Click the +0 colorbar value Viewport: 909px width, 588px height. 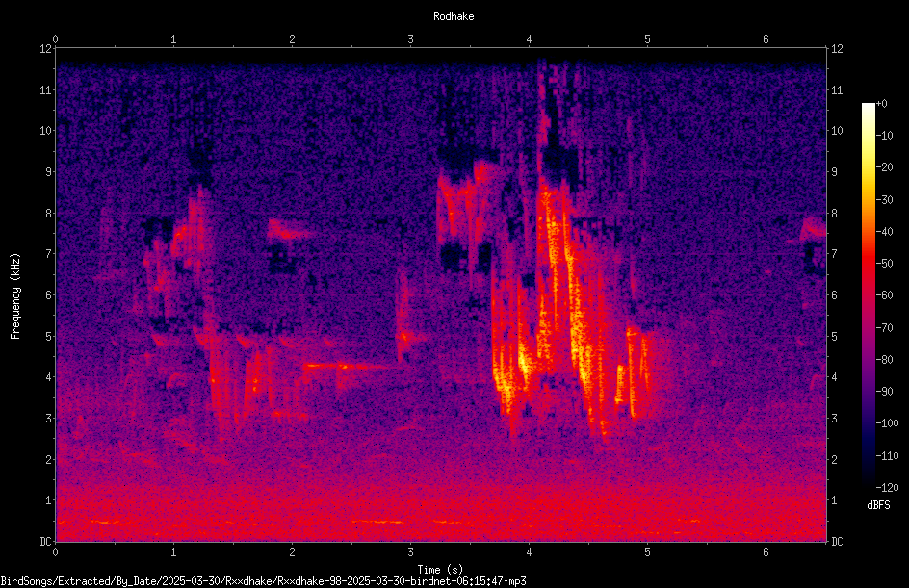[881, 104]
